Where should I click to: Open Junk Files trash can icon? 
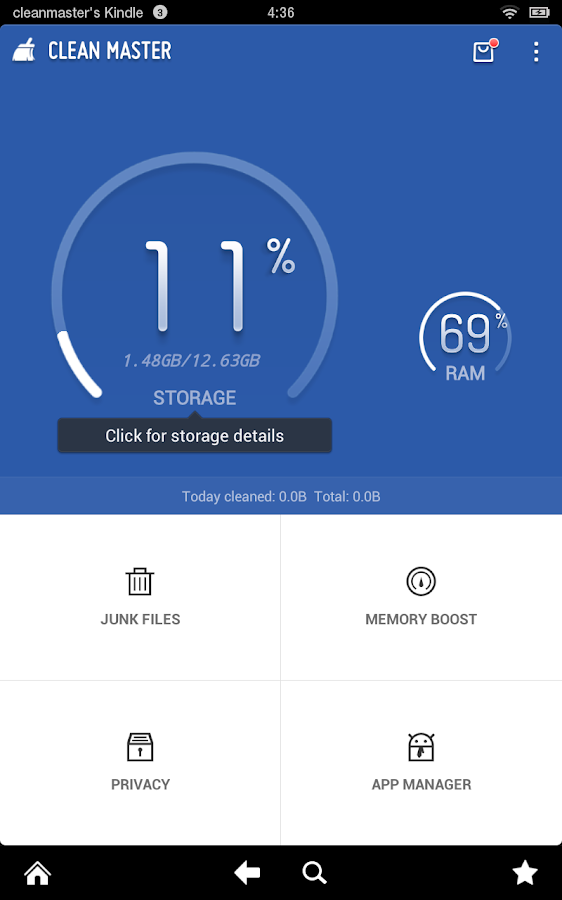pos(140,581)
